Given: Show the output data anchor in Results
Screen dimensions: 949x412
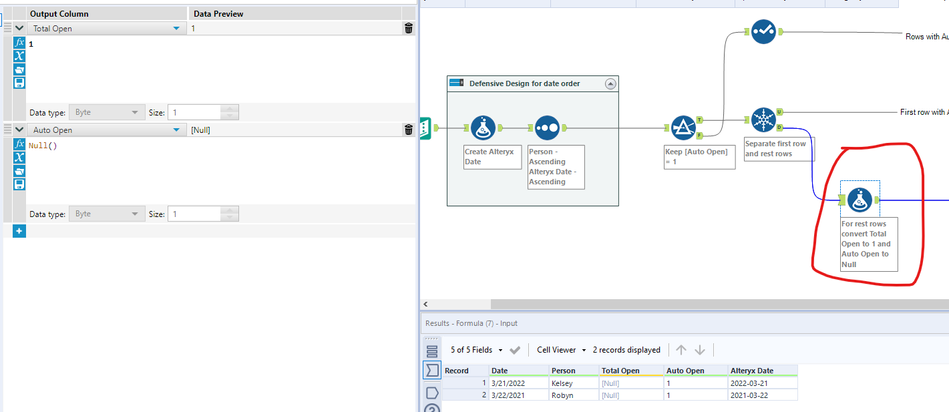Looking at the screenshot, I should [x=432, y=393].
